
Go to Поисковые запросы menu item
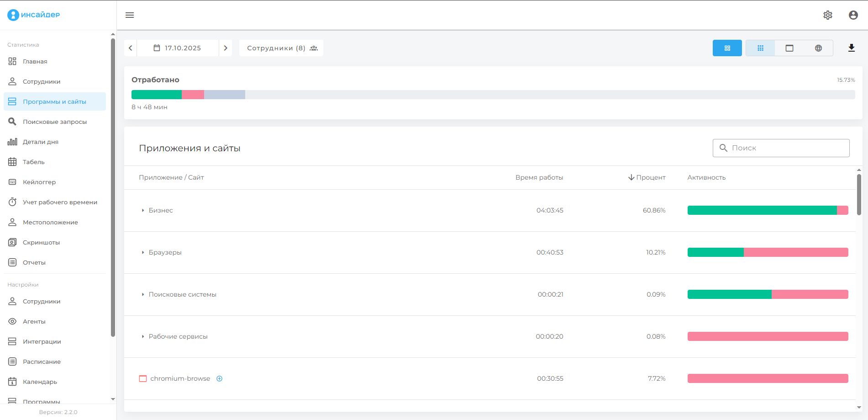[55, 122]
